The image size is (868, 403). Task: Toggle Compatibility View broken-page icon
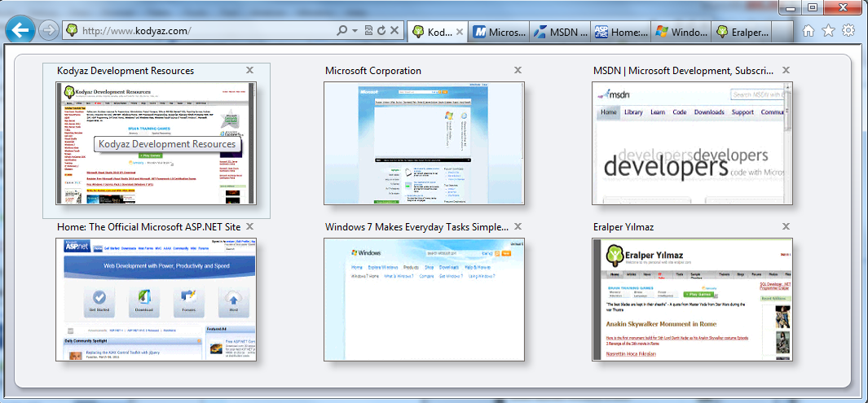coord(368,30)
